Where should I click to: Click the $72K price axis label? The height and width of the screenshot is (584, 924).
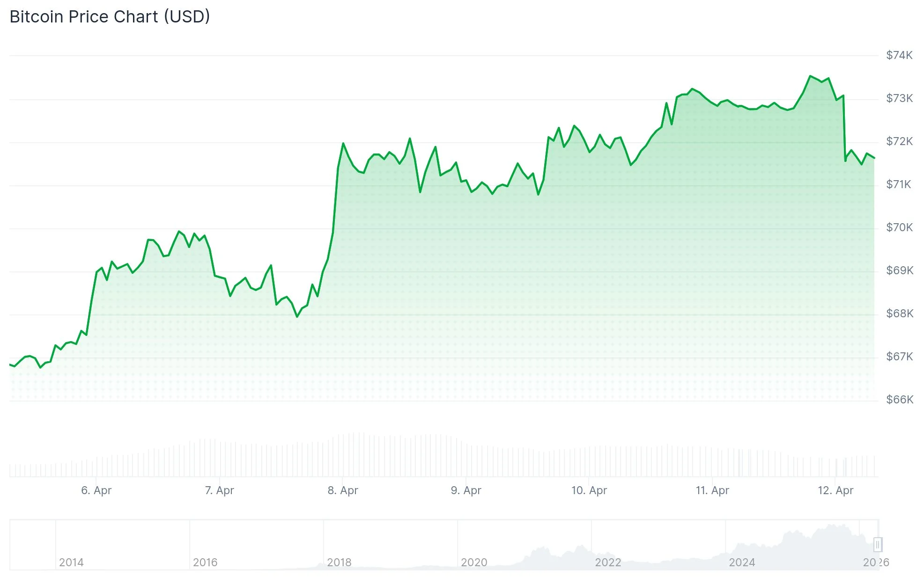(899, 141)
